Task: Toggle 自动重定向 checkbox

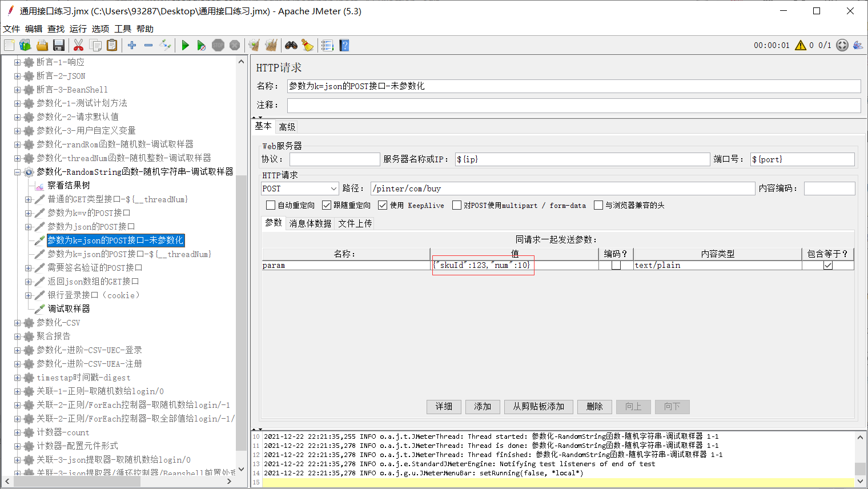Action: [271, 205]
